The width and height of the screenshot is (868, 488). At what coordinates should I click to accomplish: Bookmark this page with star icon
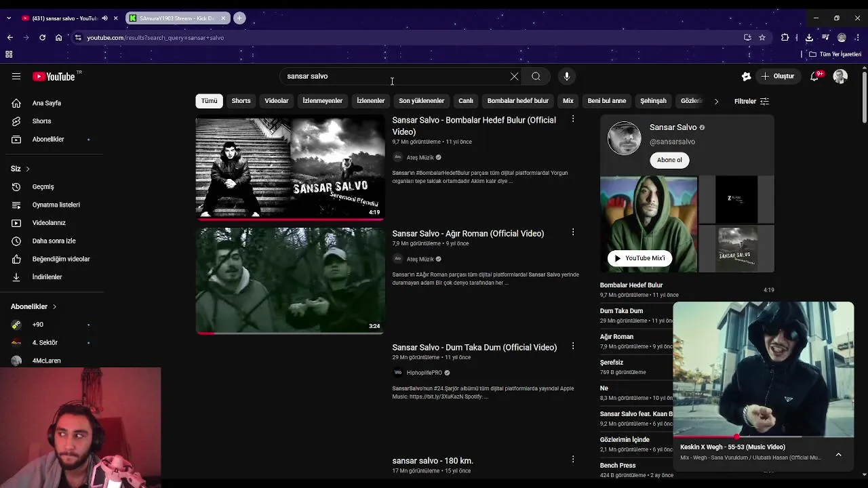click(x=762, y=38)
